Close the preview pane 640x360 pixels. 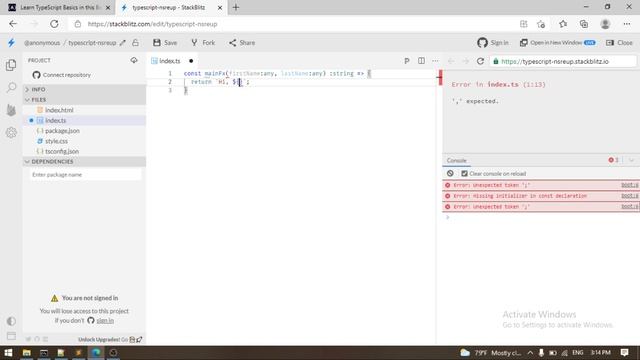pos(619,42)
